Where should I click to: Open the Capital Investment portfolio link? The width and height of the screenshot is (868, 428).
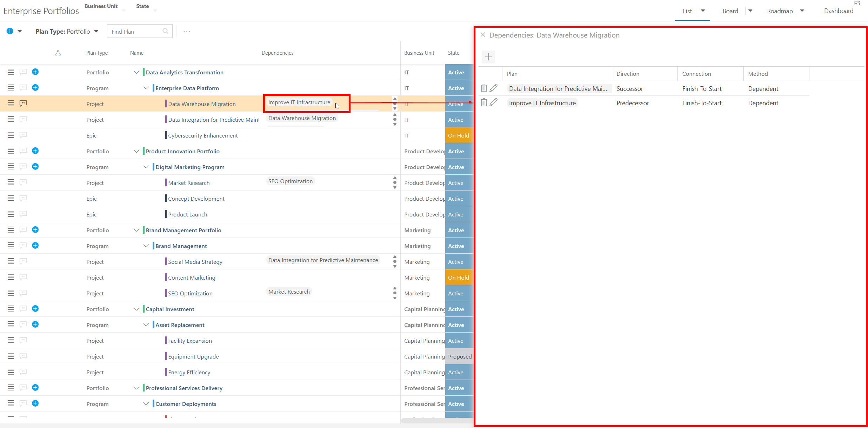coord(170,309)
